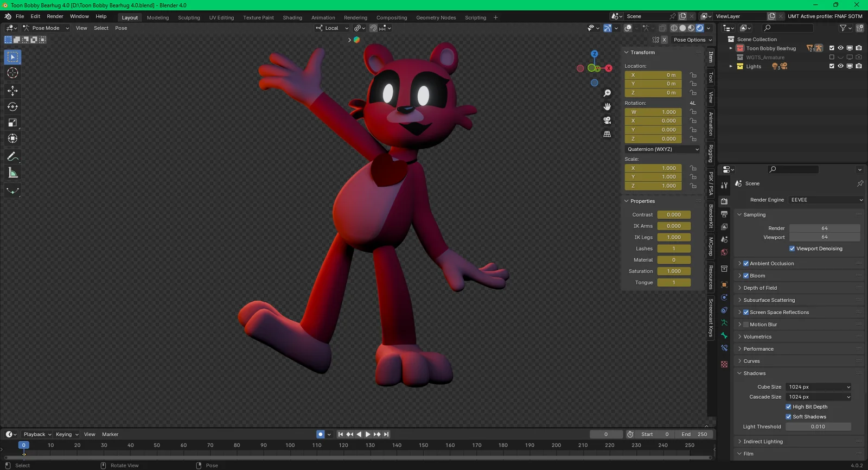Screen dimensions: 868x470
Task: Expand the Depth of Field panel
Action: pyautogui.click(x=760, y=288)
